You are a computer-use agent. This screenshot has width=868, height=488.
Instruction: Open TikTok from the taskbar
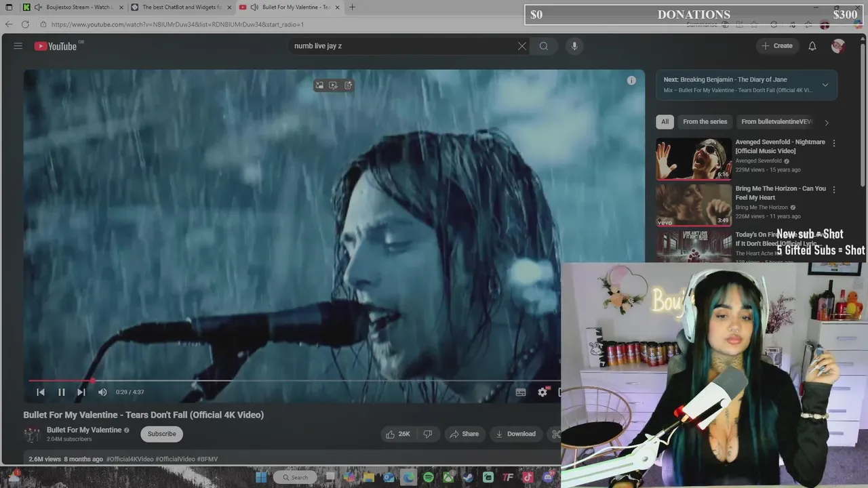point(528,477)
